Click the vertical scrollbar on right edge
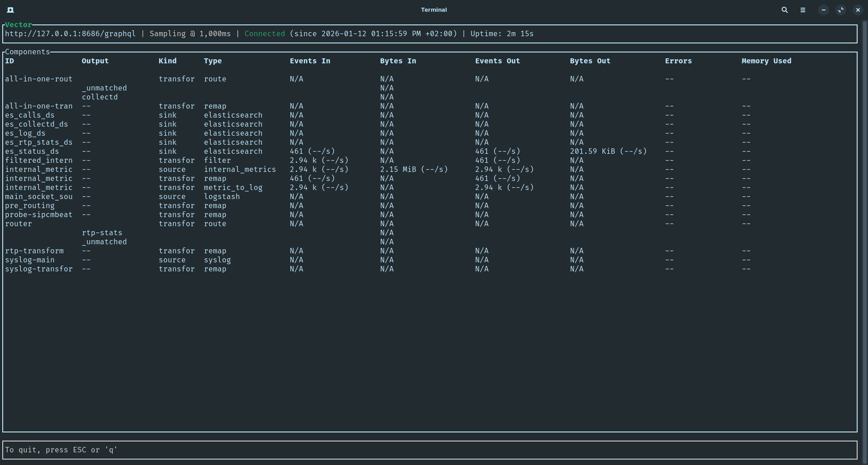Viewport: 868px width, 465px height. 864,226
